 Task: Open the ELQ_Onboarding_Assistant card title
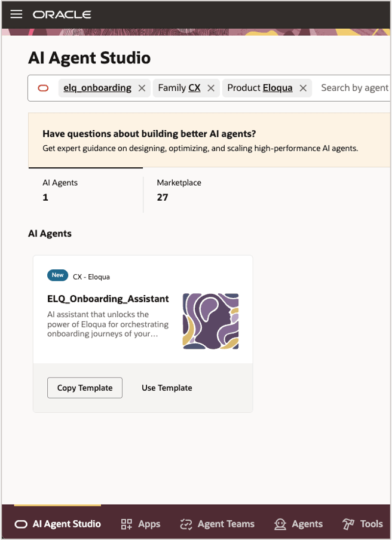click(108, 299)
